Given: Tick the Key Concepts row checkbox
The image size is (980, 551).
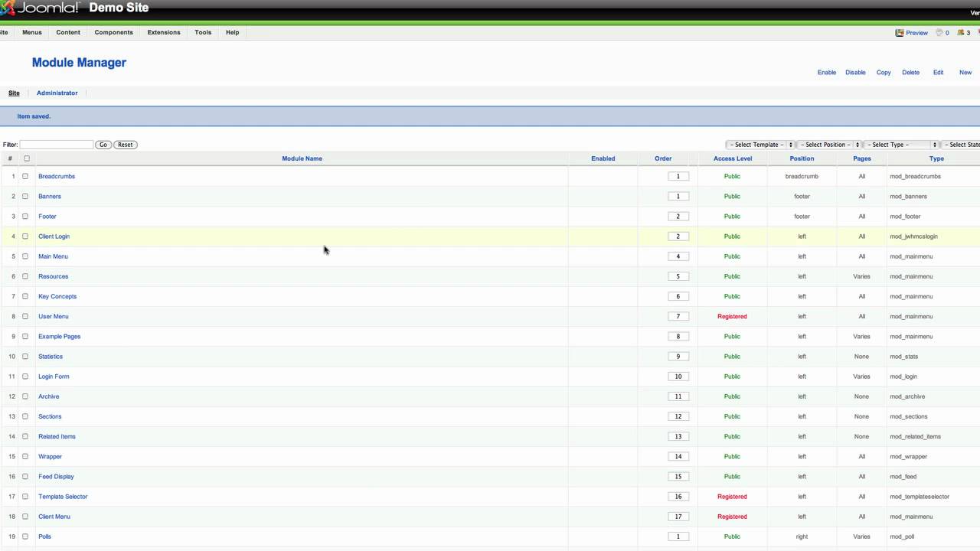Looking at the screenshot, I should click(25, 296).
